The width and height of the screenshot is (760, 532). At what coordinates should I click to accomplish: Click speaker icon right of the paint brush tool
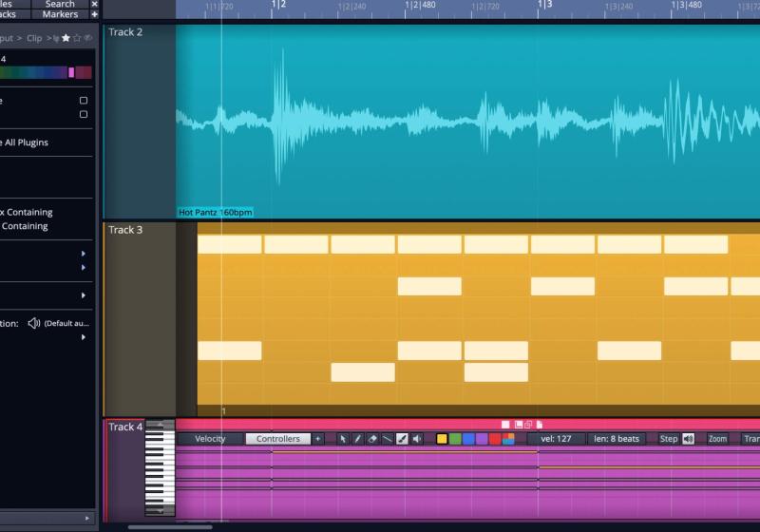click(x=417, y=439)
